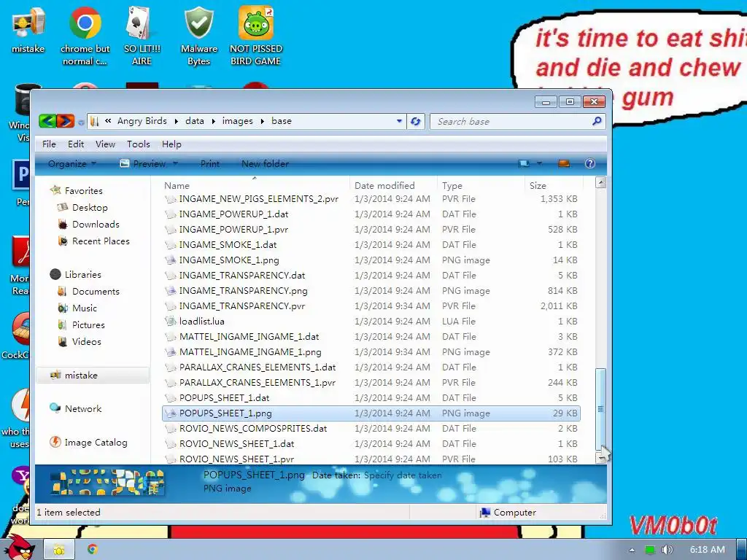The height and width of the screenshot is (560, 747).
Task: Expand the arrow after 'images' breadcrumb
Action: click(x=262, y=122)
